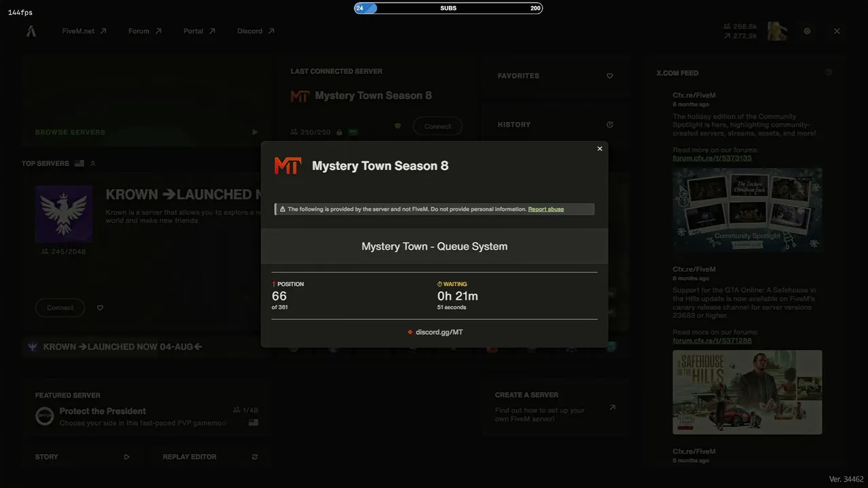Click the Mystery Town - Queue System heading
Screen dimensions: 868x488
pyautogui.click(x=435, y=247)
